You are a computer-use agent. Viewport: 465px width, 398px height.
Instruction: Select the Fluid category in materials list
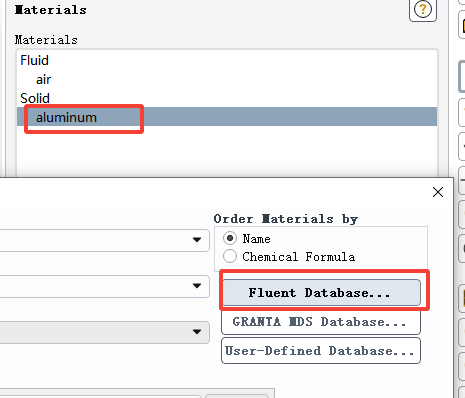coord(34,60)
